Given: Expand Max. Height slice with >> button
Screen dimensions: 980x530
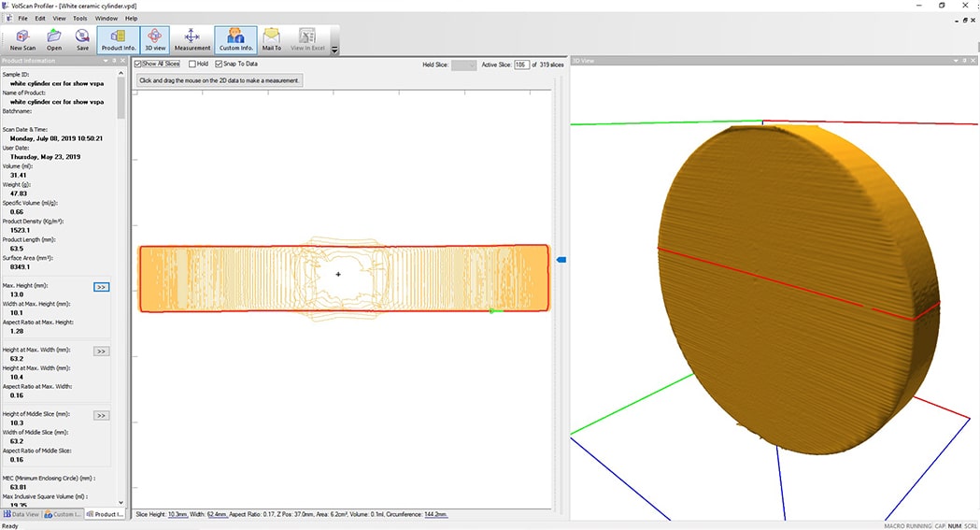Looking at the screenshot, I should [102, 287].
